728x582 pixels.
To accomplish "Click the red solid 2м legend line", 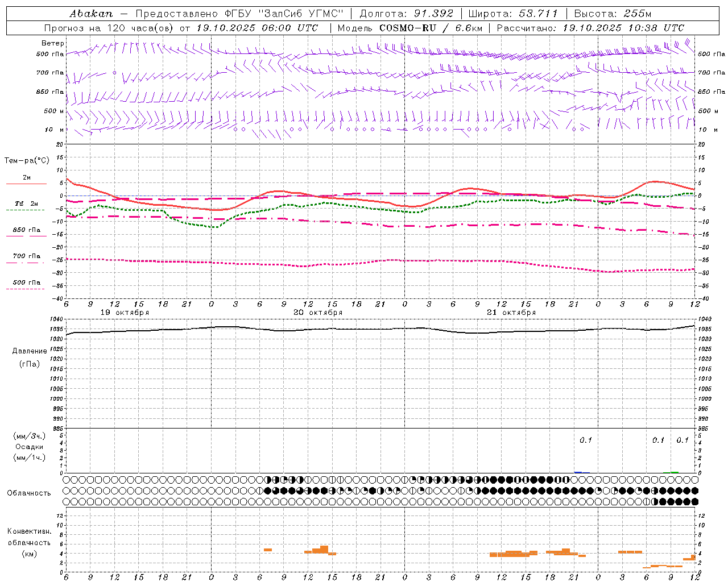I will coord(26,184).
